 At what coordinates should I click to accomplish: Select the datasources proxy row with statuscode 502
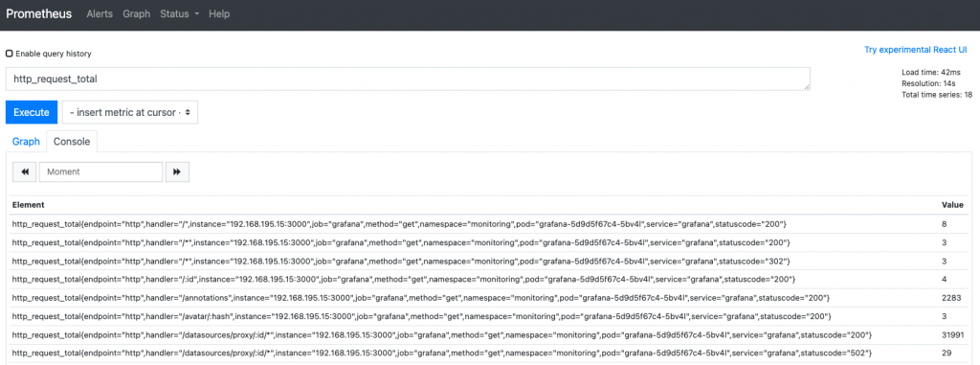tap(489, 354)
